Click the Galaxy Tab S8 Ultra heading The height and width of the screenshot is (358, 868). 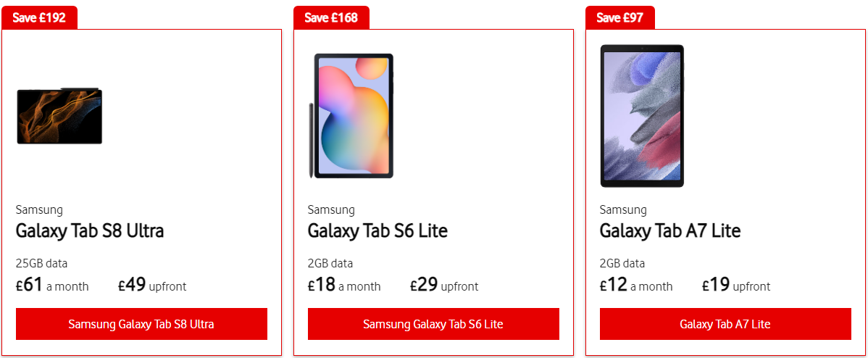pyautogui.click(x=90, y=230)
